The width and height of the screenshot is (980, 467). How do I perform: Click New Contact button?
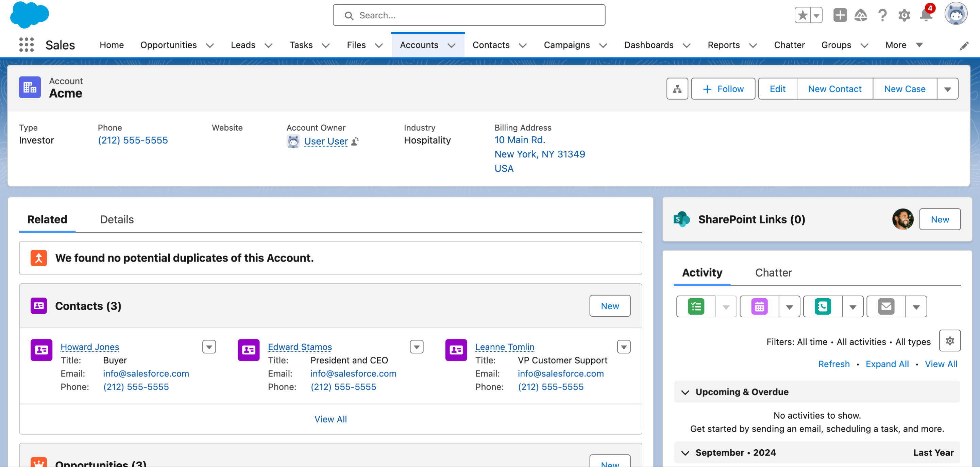point(834,88)
